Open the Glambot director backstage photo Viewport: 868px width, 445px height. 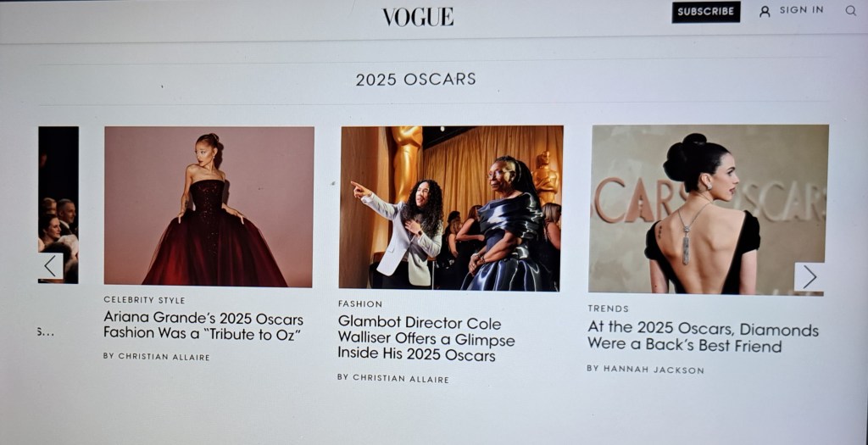point(451,208)
